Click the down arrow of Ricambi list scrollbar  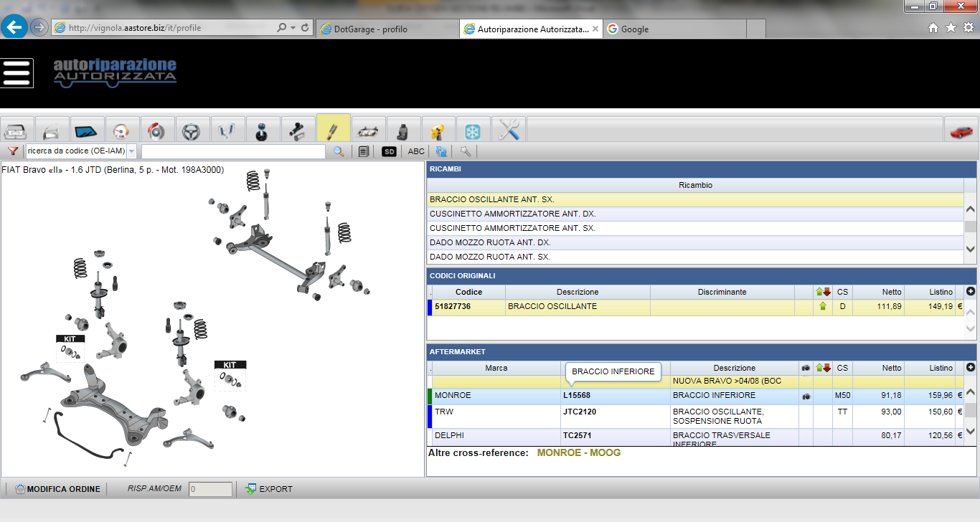[971, 250]
